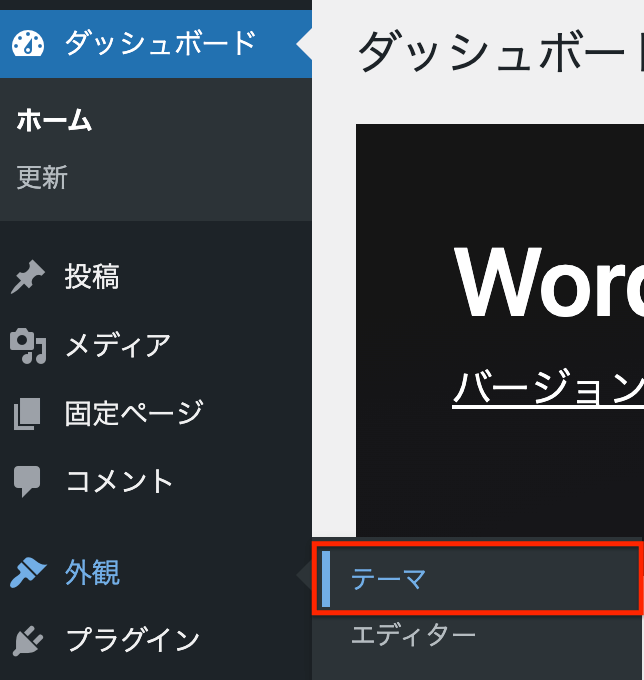Open the ダッシュボード menu item
The height and width of the screenshot is (680, 644).
coord(156,44)
